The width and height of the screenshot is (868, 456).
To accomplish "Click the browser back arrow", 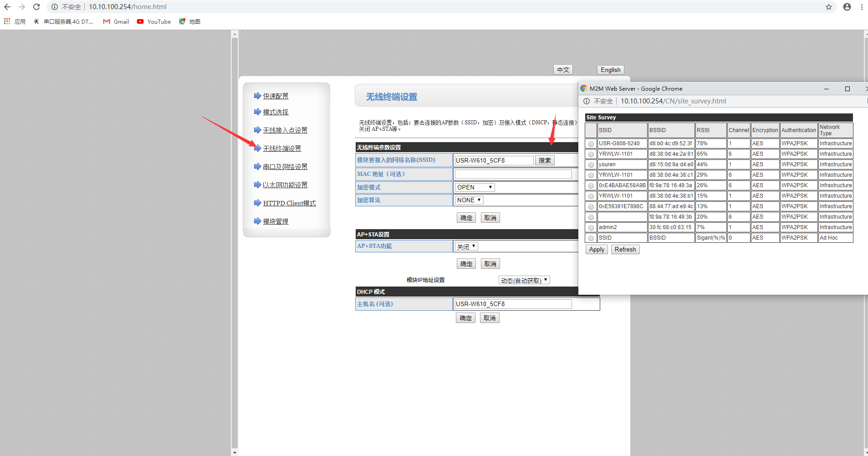I will pos(7,7).
